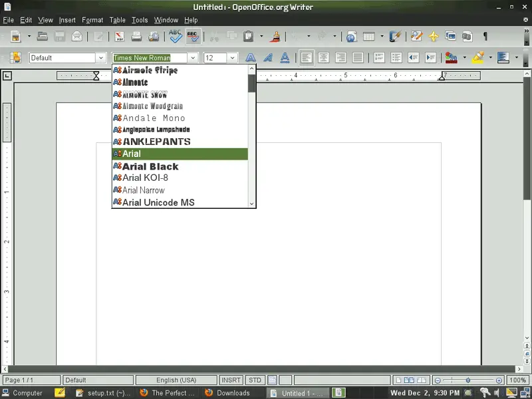This screenshot has height=399, width=532.
Task: Toggle AutoSpellcheck button
Action: click(x=193, y=37)
